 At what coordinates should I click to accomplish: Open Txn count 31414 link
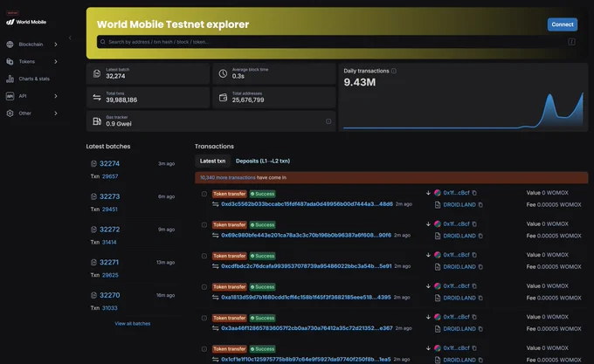point(109,242)
